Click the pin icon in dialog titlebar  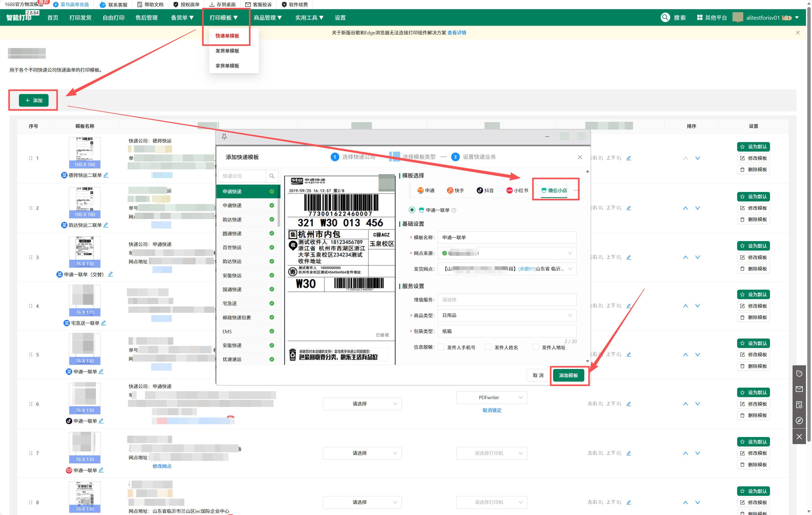click(224, 137)
